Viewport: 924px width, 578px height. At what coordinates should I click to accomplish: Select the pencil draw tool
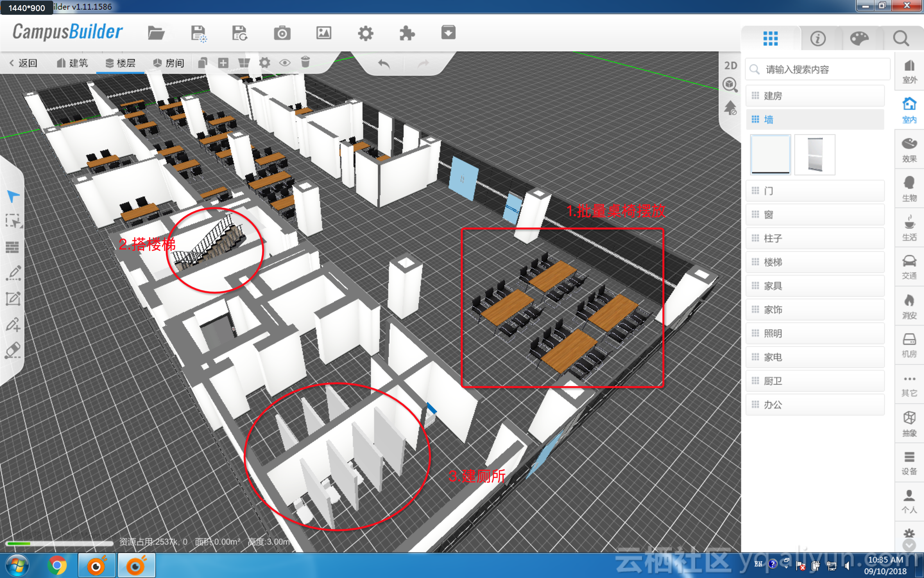[13, 273]
